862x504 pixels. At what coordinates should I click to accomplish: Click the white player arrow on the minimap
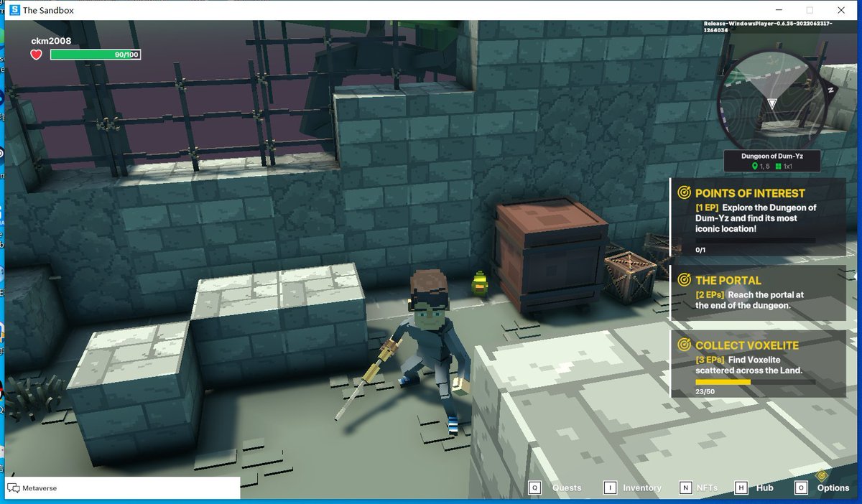tap(771, 103)
